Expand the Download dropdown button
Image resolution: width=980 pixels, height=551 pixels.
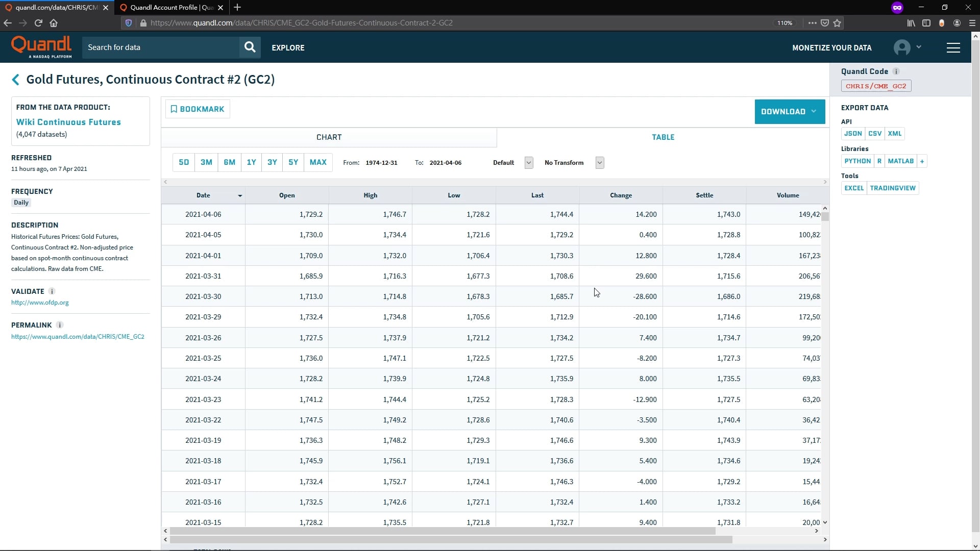click(789, 112)
